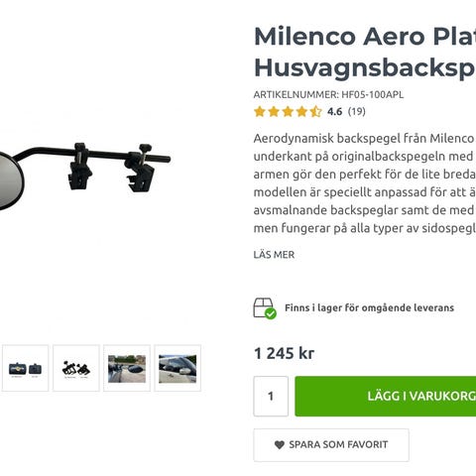Click the second gold rating star
This screenshot has width=476, height=476.
[274, 112]
